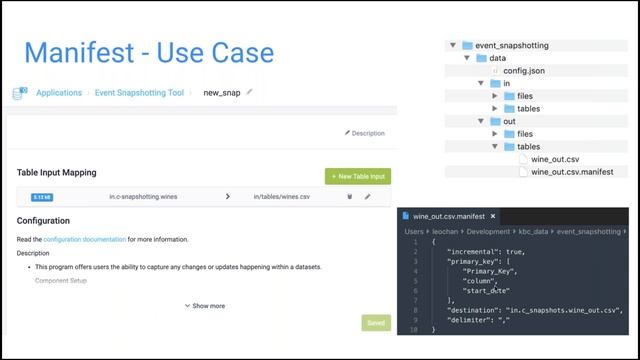Click the New Table Input button
Screen dimensions: 640x360
(x=358, y=176)
